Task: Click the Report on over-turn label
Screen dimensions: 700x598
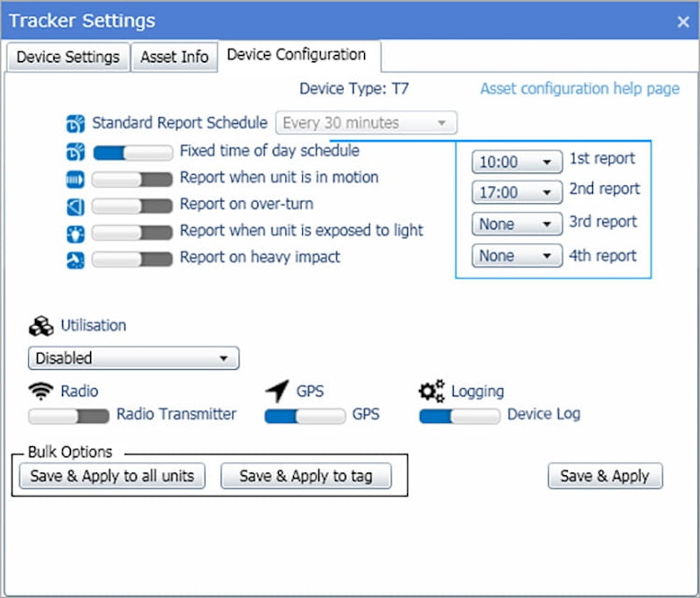Action: click(247, 204)
